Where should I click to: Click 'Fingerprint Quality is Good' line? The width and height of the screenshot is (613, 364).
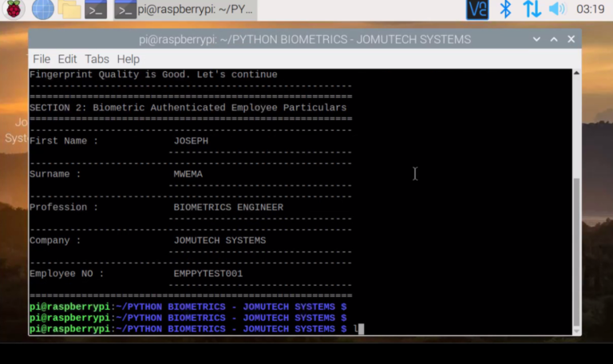click(153, 74)
